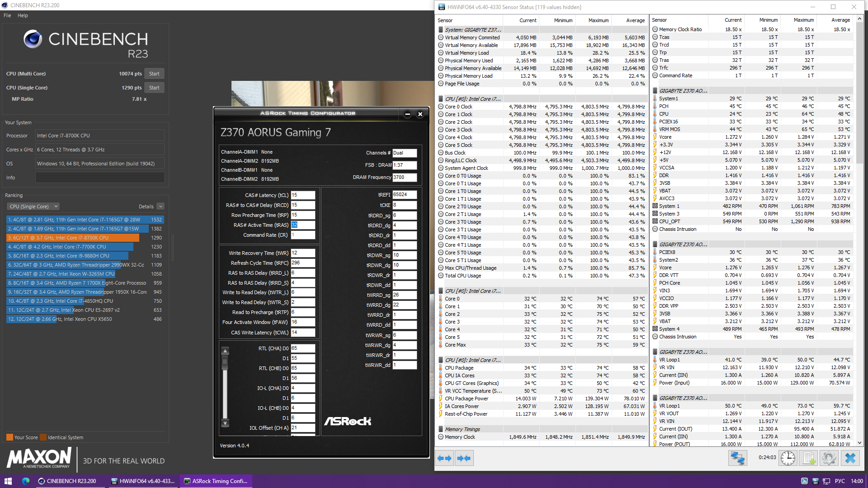
Task: Expand the ranking Details dropdown arrow
Action: tap(160, 206)
